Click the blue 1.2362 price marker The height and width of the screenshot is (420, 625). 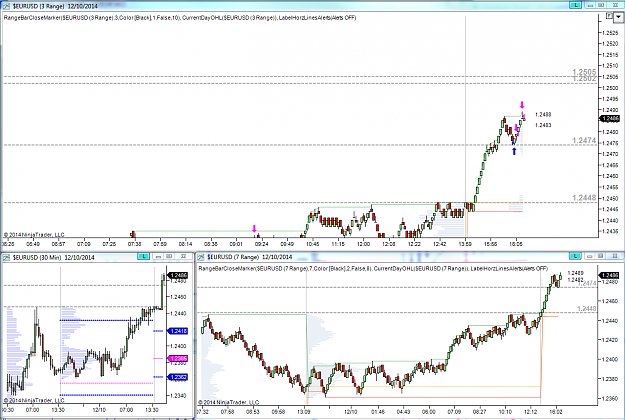click(179, 377)
